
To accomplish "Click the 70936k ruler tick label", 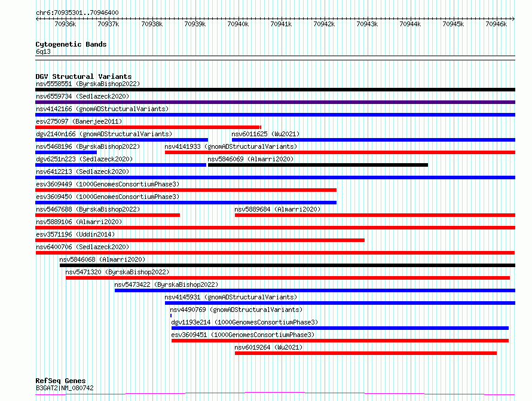I will click(x=65, y=24).
